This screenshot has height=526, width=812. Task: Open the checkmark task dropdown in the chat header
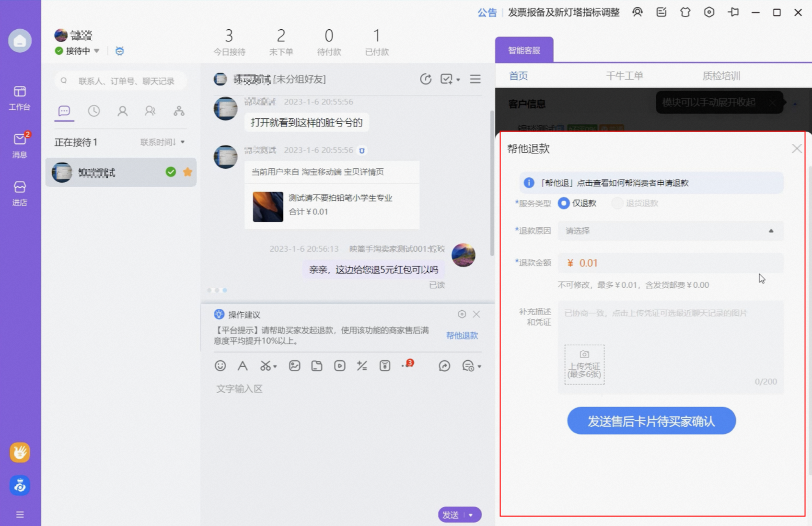pos(450,79)
